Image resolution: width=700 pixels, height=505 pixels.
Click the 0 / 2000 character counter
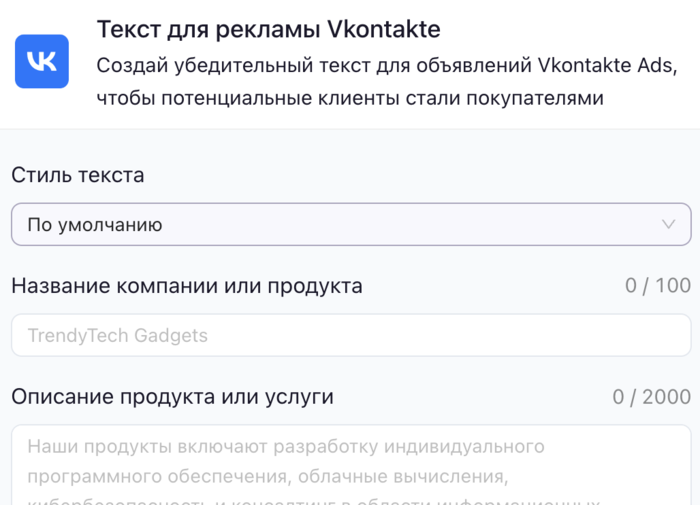point(651,397)
